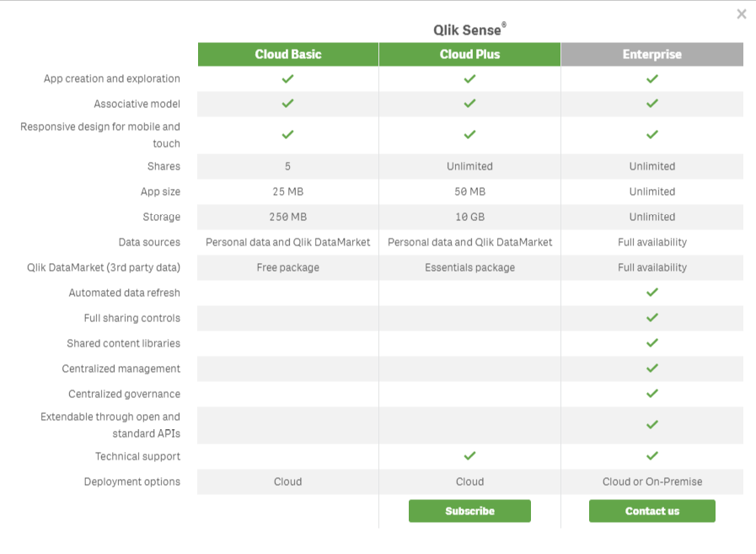Click Enterprise checkmark for Centralized governance
The image size is (756, 554).
[x=651, y=394]
